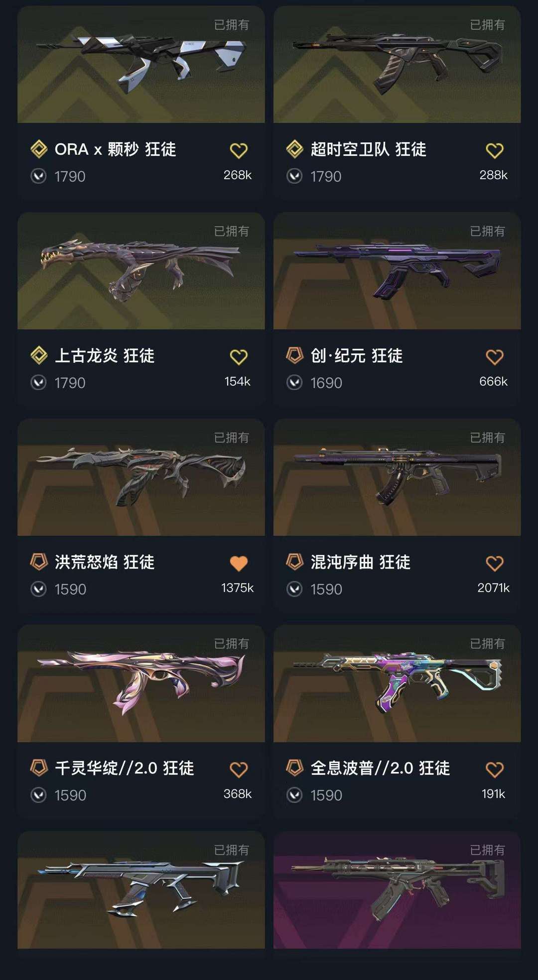Viewport: 538px width, 980px height.
Task: Unfavorite the 洪荒怒焰 狂徒 skin
Action: point(239,563)
